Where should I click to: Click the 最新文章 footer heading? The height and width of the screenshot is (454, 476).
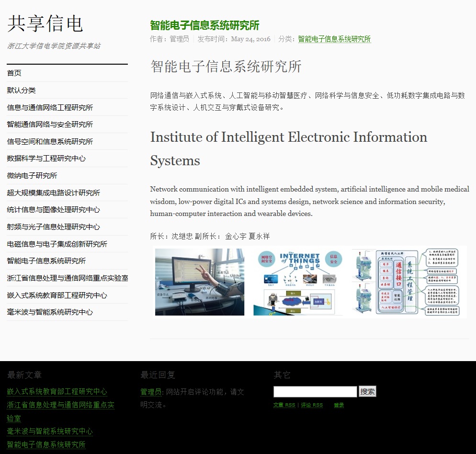pyautogui.click(x=24, y=375)
